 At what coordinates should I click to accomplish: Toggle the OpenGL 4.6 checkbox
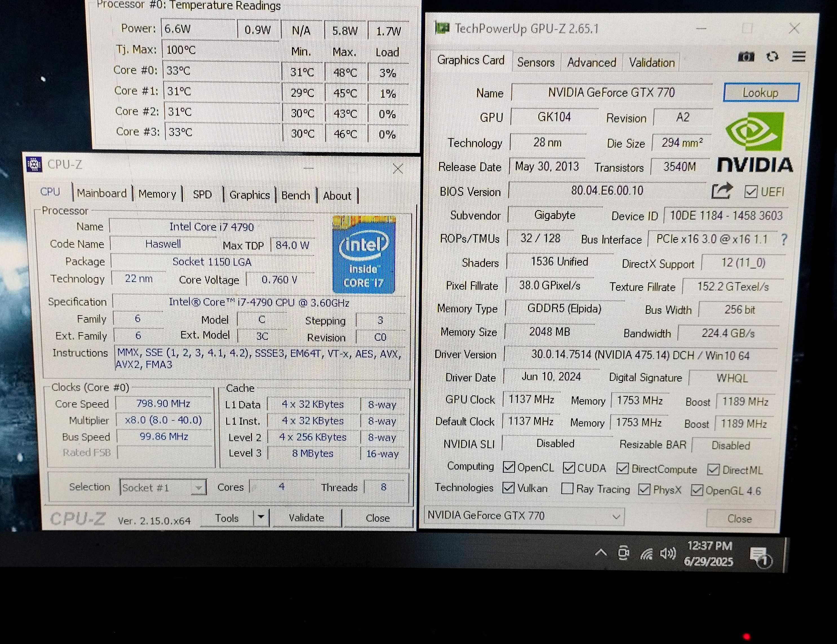click(697, 490)
